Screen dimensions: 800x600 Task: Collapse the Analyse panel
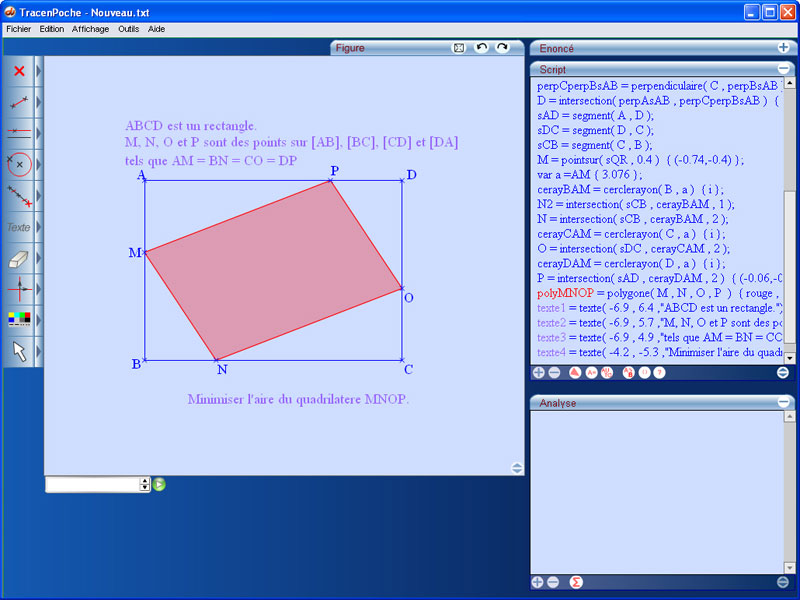pos(784,402)
